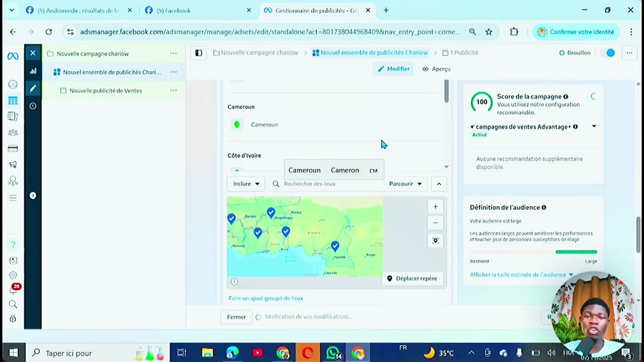Expand campagnes de ventes Advantage+ section

pos(594,127)
